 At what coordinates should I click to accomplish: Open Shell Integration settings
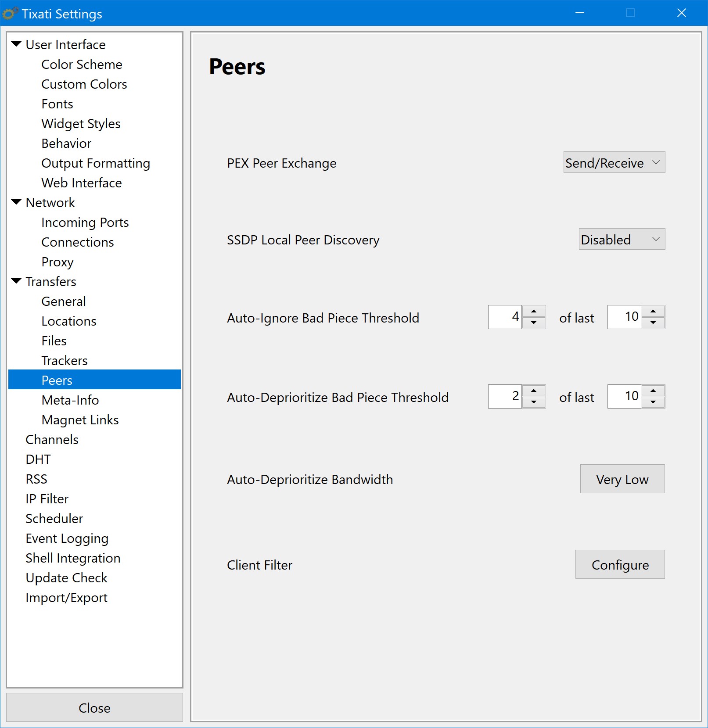point(73,558)
